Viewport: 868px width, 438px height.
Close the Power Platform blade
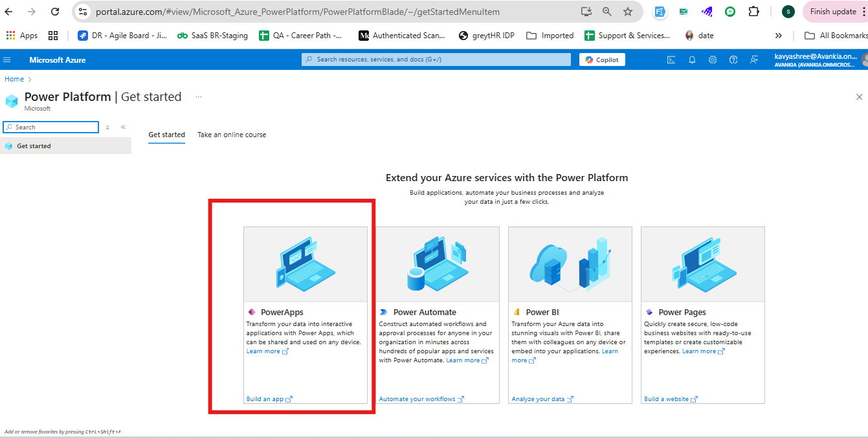pyautogui.click(x=859, y=97)
